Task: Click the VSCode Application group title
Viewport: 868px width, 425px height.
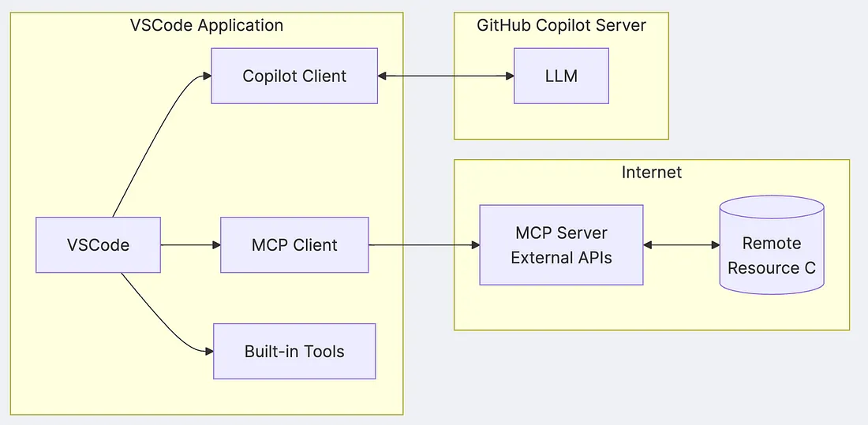Action: tap(207, 25)
